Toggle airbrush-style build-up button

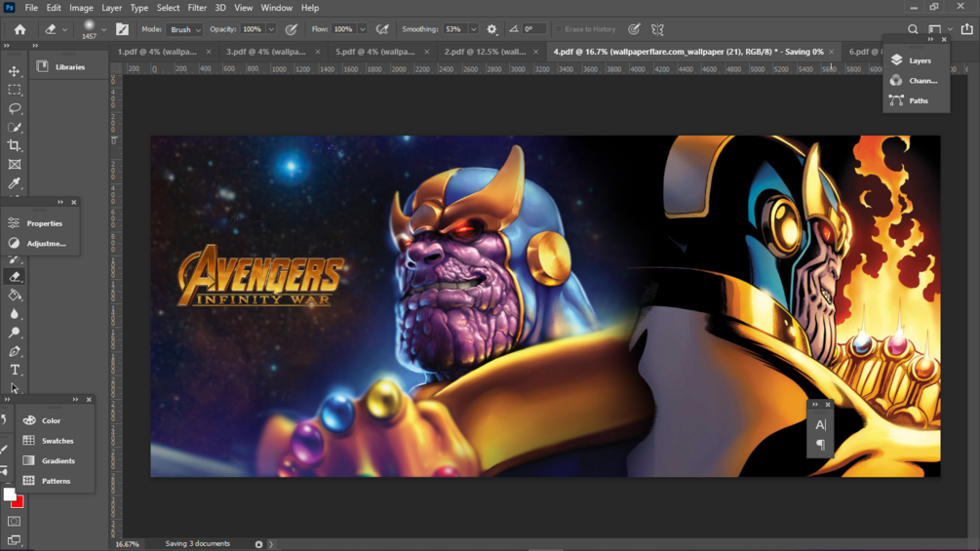point(382,29)
